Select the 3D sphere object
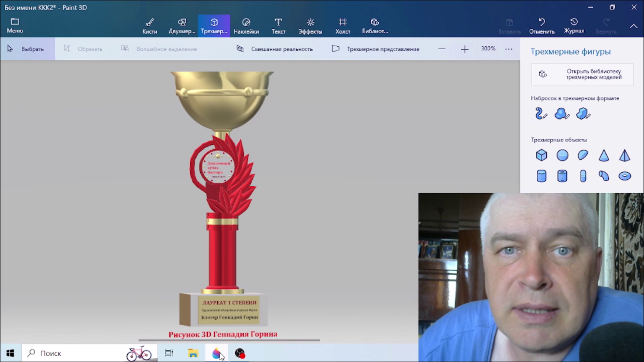This screenshot has height=362, width=644. click(x=562, y=155)
